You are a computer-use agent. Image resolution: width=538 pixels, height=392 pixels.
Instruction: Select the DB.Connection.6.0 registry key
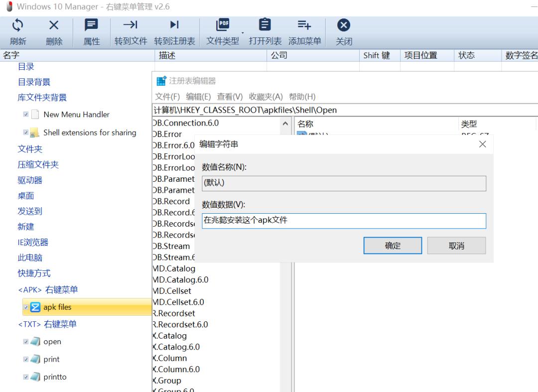186,123
